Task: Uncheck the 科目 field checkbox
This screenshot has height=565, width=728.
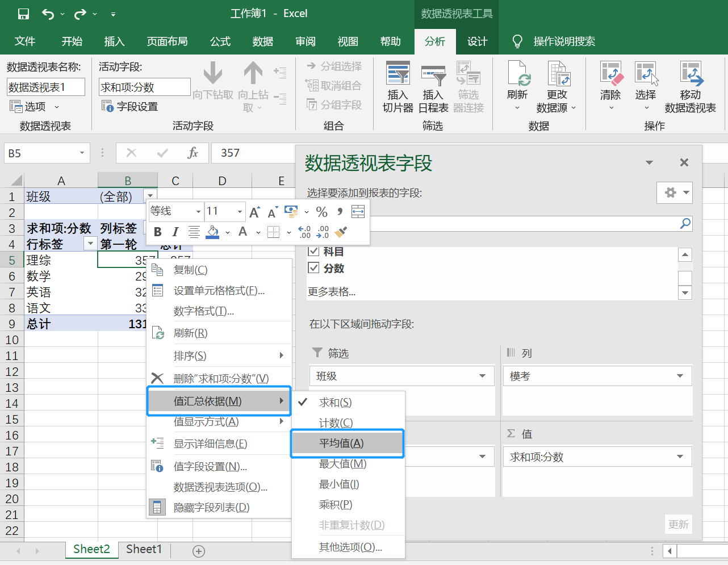Action: [x=313, y=251]
